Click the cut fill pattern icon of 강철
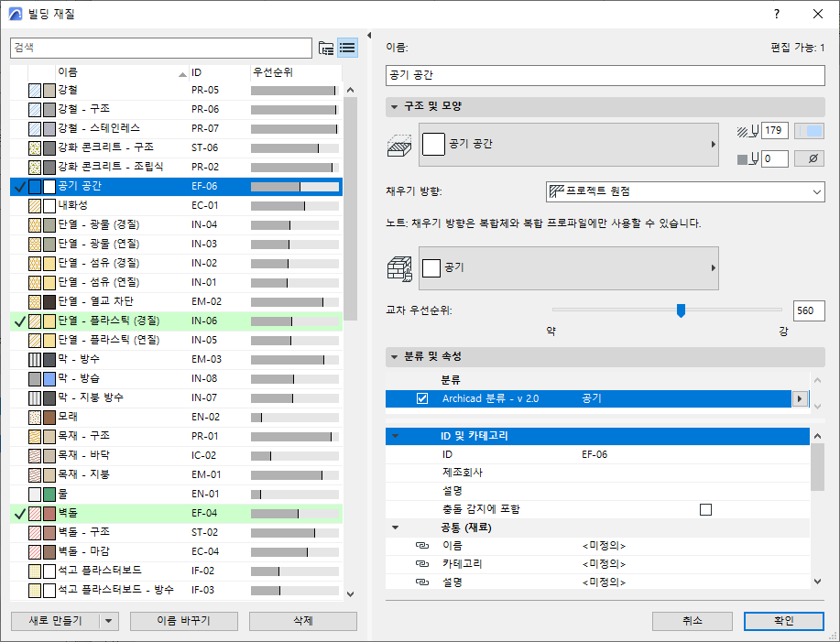840x642 pixels. (x=35, y=90)
